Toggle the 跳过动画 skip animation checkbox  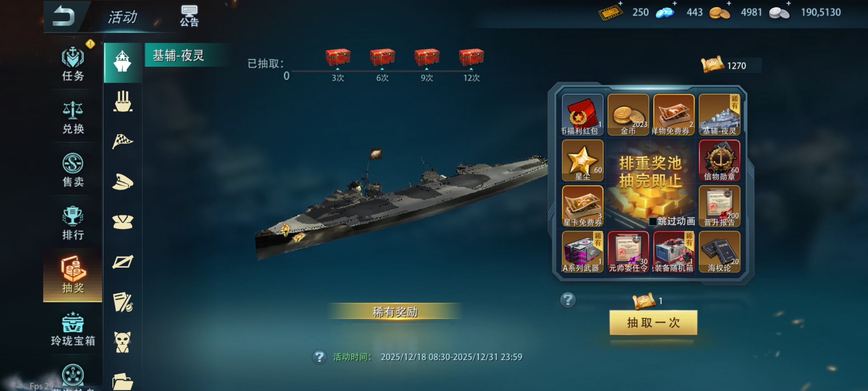(653, 222)
